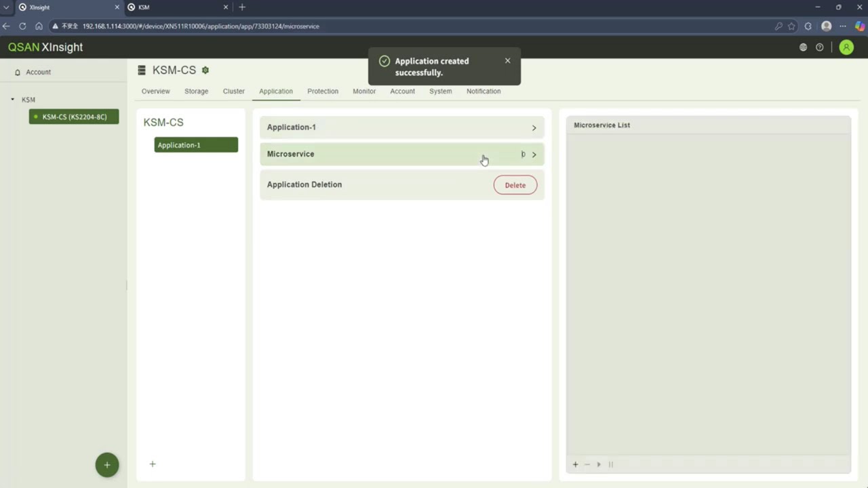Open the help question mark icon
The width and height of the screenshot is (868, 488).
820,47
